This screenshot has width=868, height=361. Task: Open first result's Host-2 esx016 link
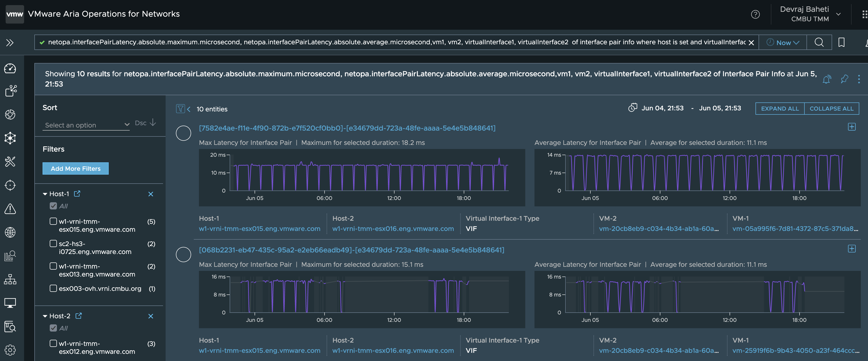tap(393, 229)
